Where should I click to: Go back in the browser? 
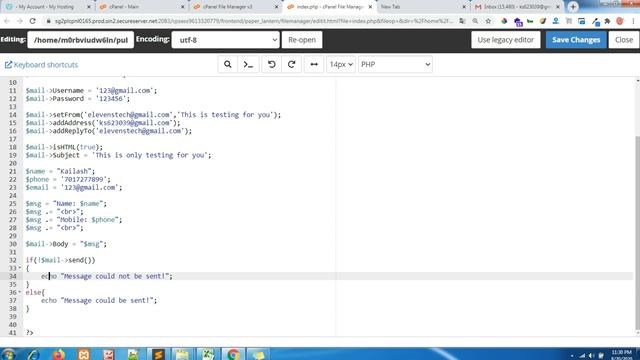[x=7, y=21]
